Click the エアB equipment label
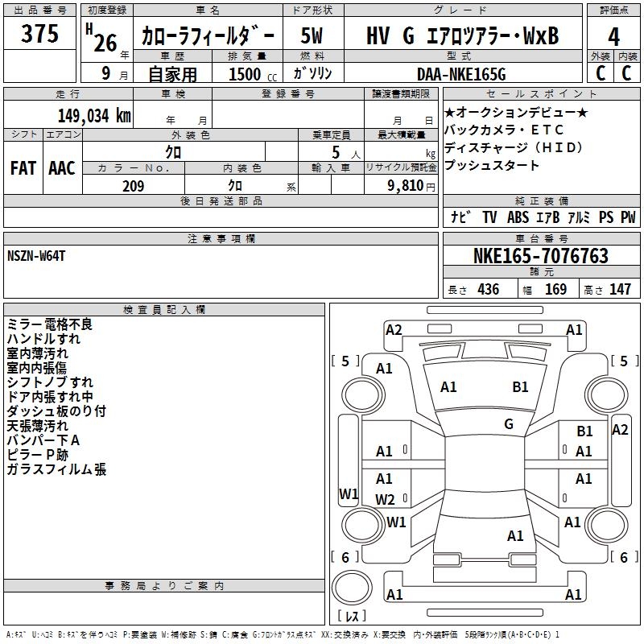This screenshot has height=644, width=644. pyautogui.click(x=548, y=217)
